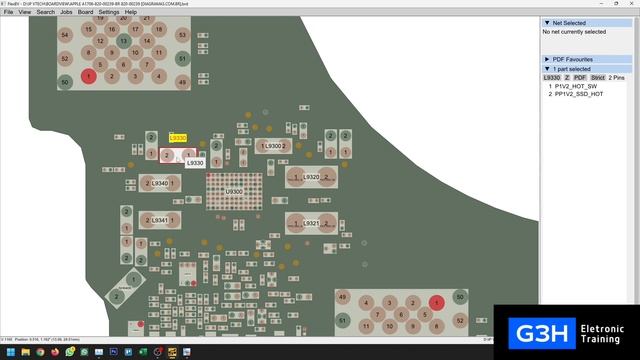
Task: Open File Explorer from the taskbar
Action: (25, 352)
